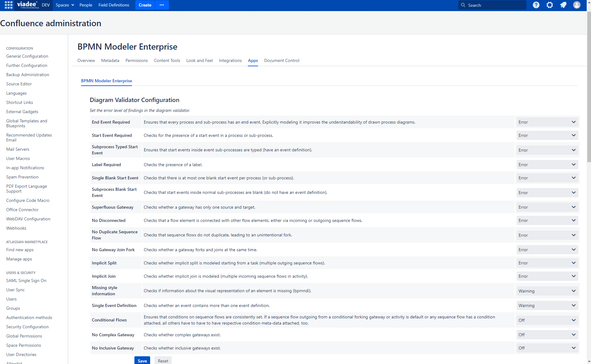The width and height of the screenshot is (591, 364).
Task: Open User Macros sidebar link
Action: coord(18,158)
